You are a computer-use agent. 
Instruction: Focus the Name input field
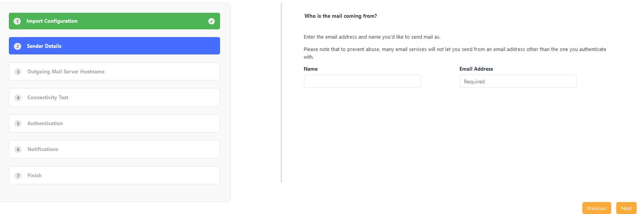[362, 81]
